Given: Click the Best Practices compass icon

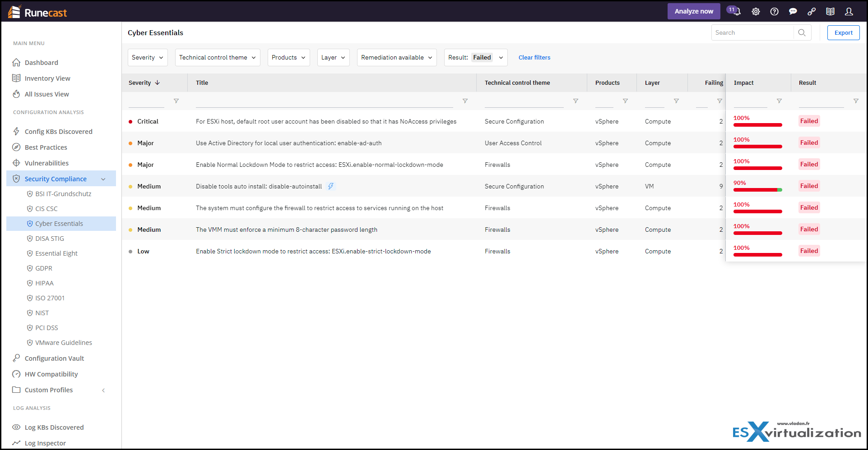Looking at the screenshot, I should (x=16, y=147).
